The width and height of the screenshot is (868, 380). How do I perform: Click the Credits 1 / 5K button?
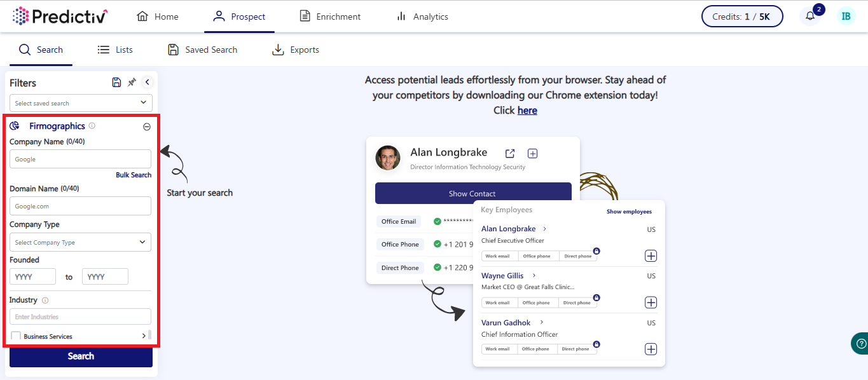pos(742,17)
